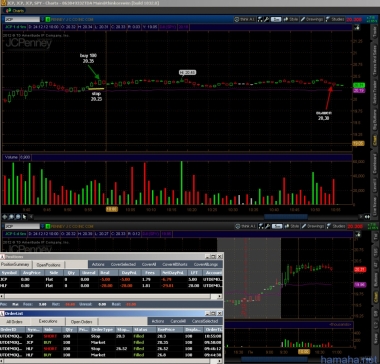
Task: Click the JCP symbol input field in the lower chart
Action: click(x=22, y=226)
